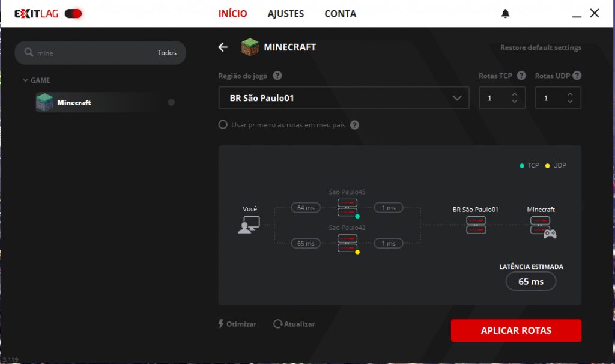This screenshot has height=364, width=615.
Task: Click the Sao Paulo45 server icon
Action: click(x=347, y=207)
